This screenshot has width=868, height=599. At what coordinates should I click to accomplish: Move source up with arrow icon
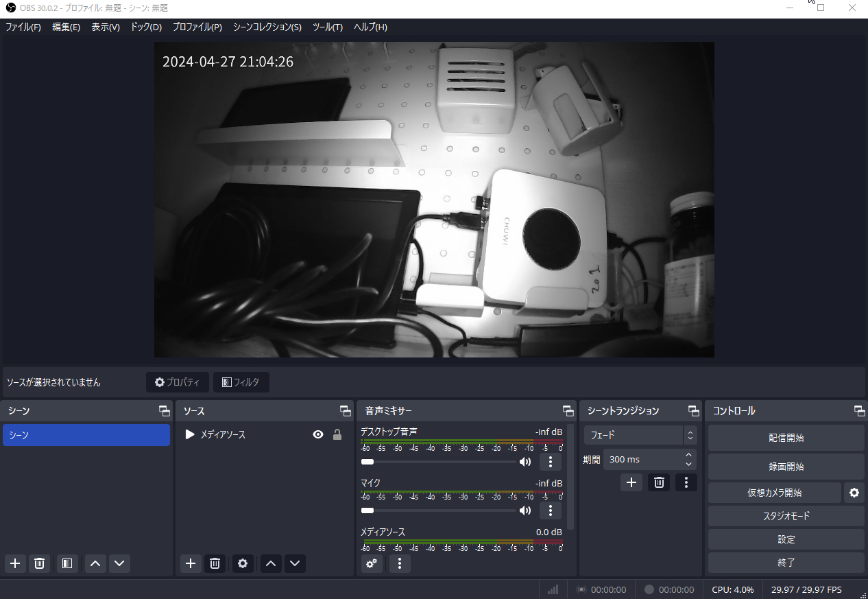(271, 563)
